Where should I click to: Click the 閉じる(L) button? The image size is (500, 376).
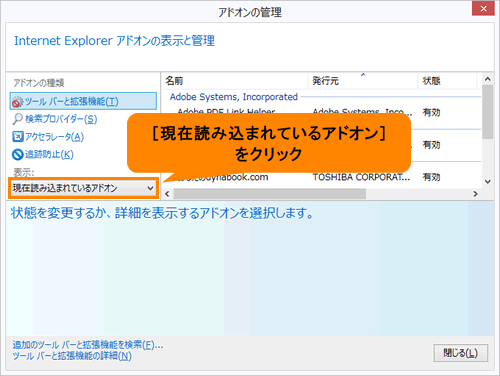click(461, 353)
